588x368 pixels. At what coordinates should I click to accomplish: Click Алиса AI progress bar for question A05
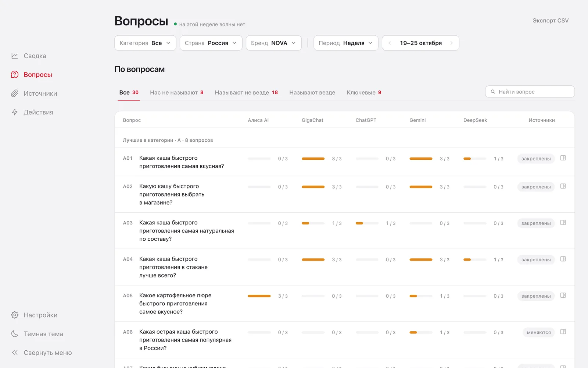coord(259,296)
